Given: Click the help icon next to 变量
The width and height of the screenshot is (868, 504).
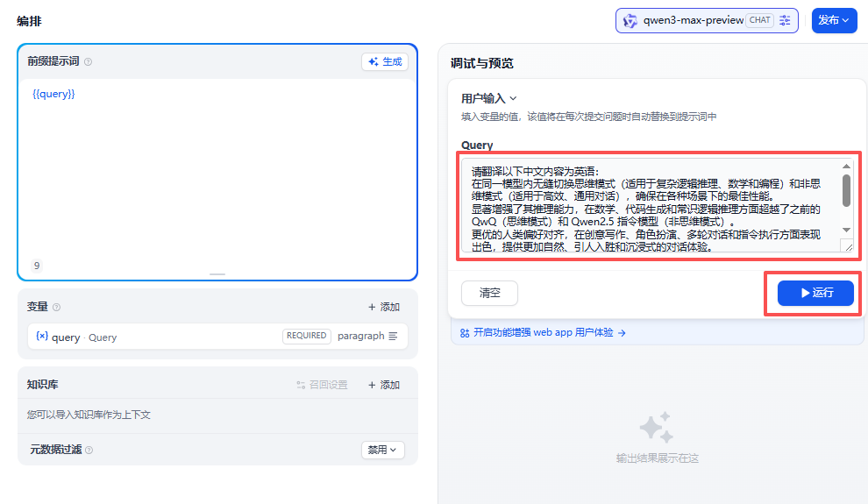Looking at the screenshot, I should click(x=56, y=307).
